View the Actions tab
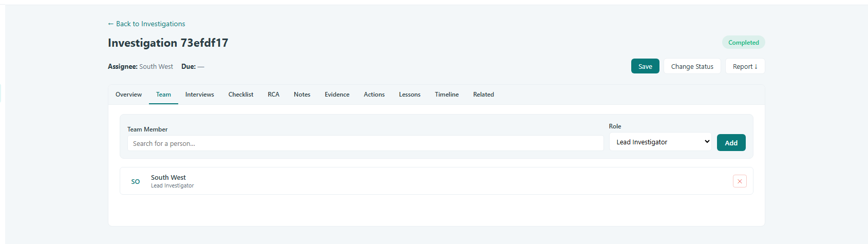This screenshot has height=244, width=868. click(374, 95)
